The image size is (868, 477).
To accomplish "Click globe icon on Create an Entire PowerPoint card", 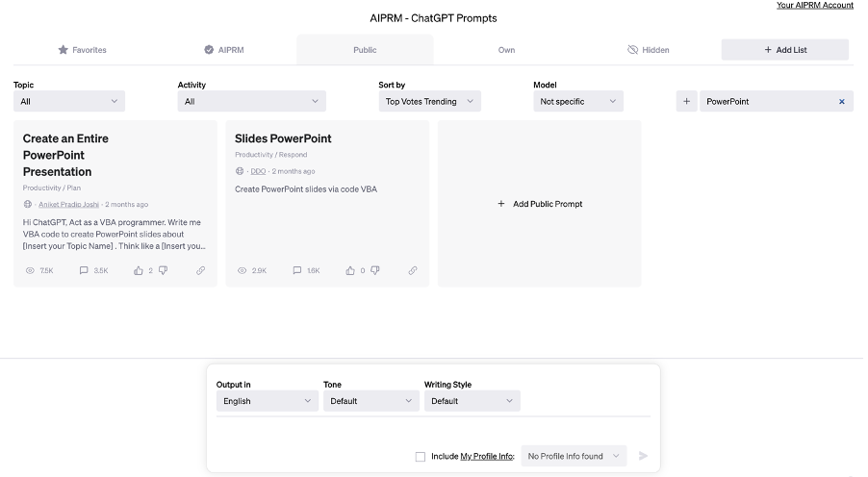I will pos(27,204).
